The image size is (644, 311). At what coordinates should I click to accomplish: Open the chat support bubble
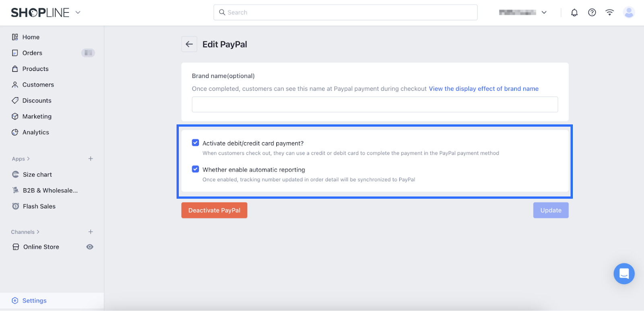click(624, 274)
